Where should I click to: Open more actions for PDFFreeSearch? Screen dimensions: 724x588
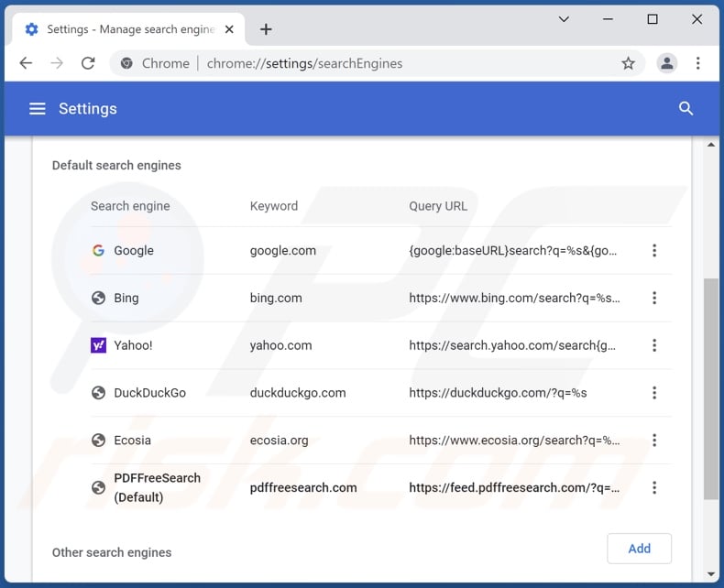tap(654, 488)
